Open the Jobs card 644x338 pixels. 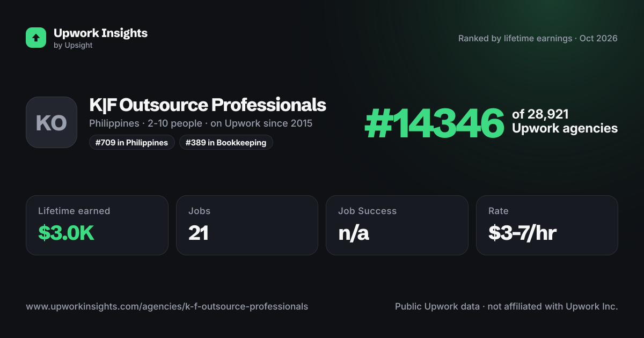coord(247,225)
